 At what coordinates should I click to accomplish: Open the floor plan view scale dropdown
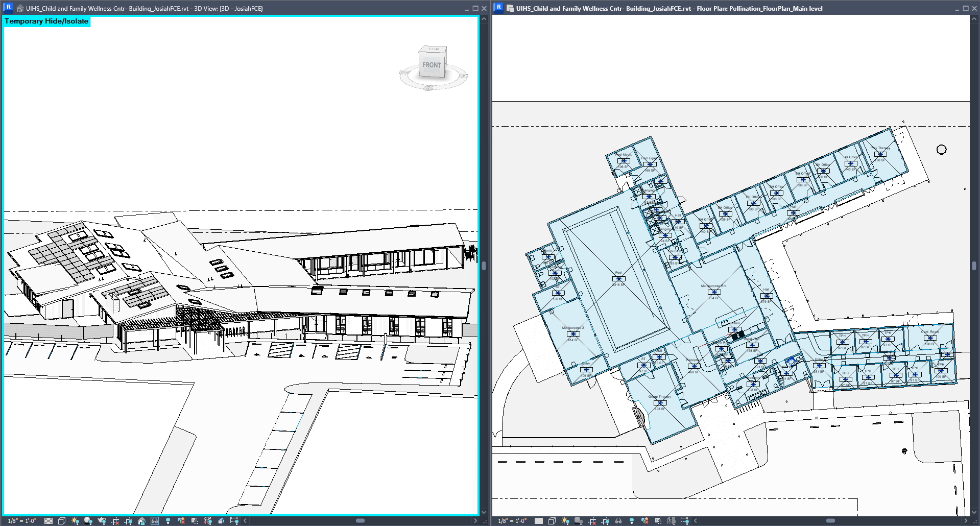pyautogui.click(x=512, y=521)
